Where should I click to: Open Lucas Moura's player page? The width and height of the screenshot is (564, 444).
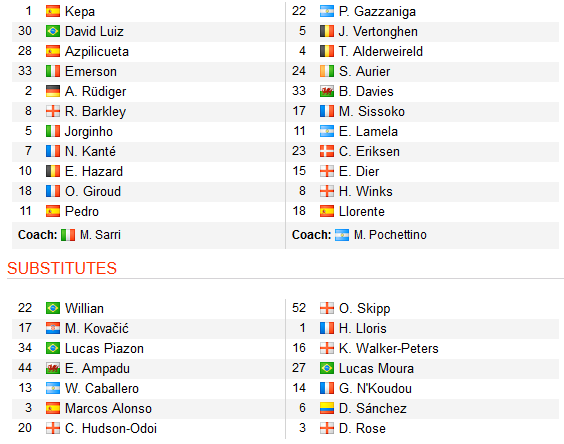(x=376, y=368)
